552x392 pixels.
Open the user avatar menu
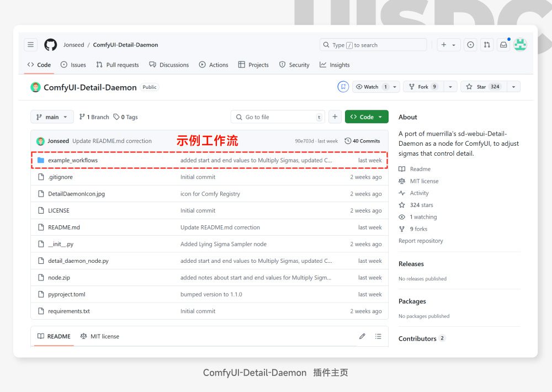pos(520,44)
